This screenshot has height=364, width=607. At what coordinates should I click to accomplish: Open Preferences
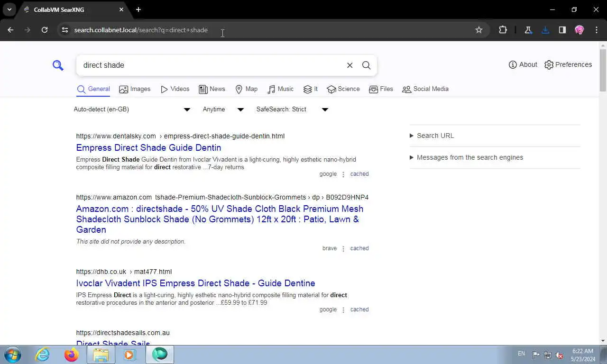pyautogui.click(x=568, y=64)
